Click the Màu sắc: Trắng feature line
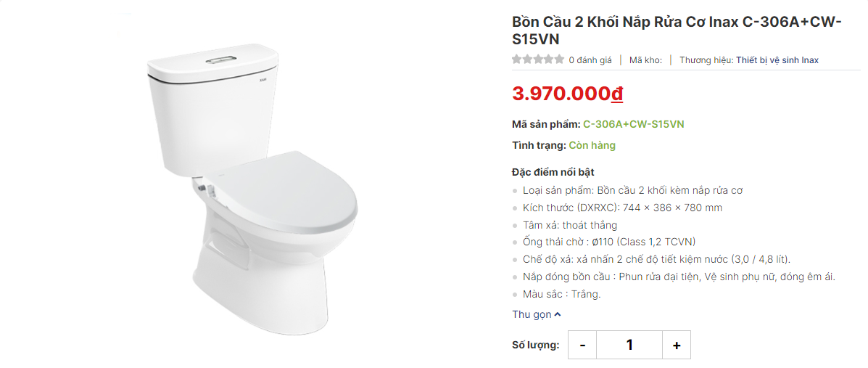This screenshot has height=368, width=868. point(561,294)
